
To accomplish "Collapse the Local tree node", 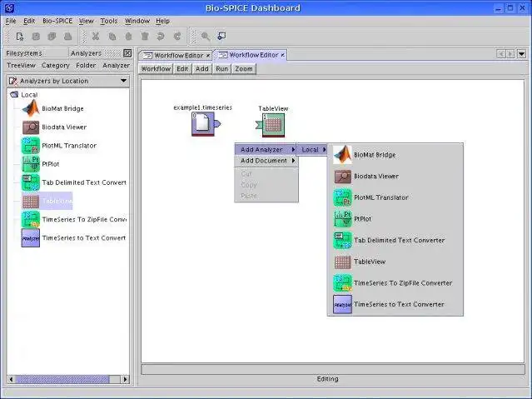I will 13,95.
